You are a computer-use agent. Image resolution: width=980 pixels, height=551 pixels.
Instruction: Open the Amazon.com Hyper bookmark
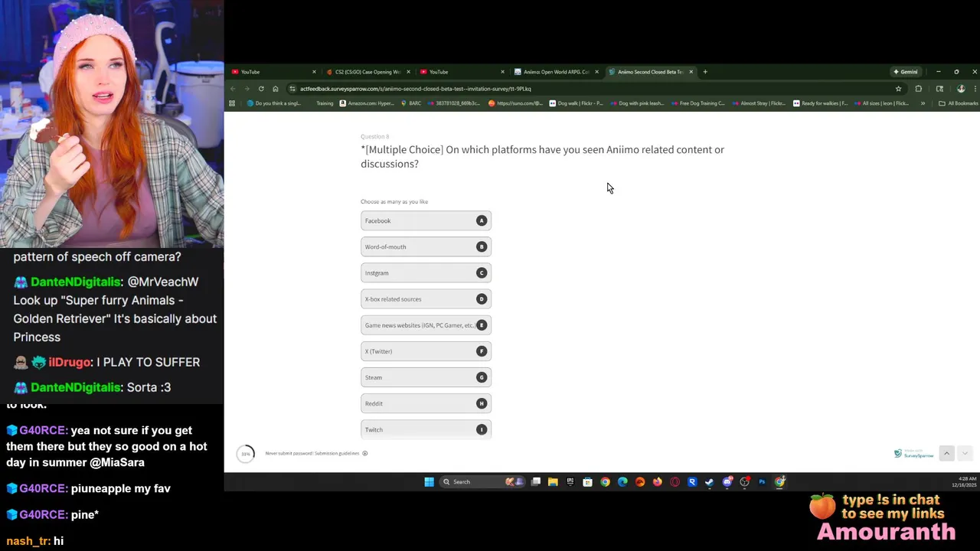pyautogui.click(x=367, y=103)
